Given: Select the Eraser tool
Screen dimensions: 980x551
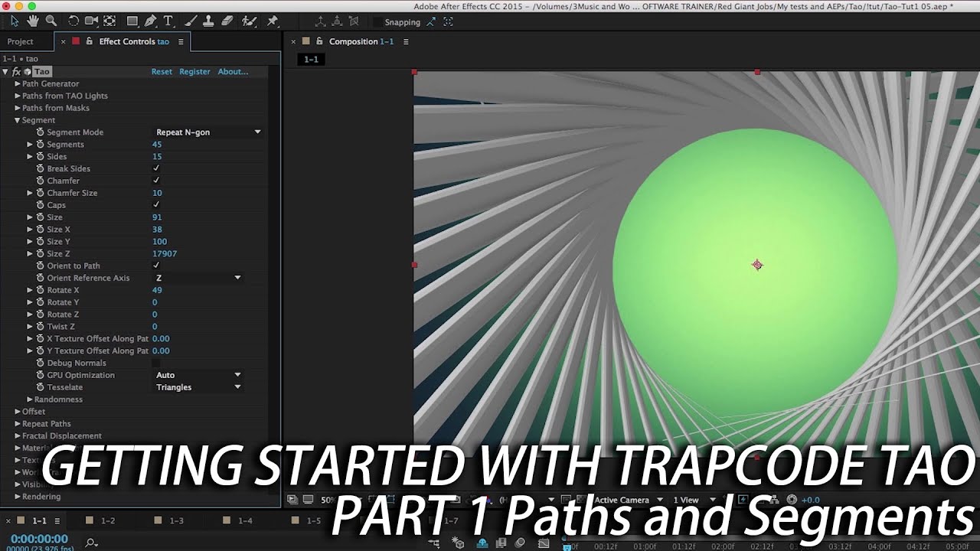Looking at the screenshot, I should coord(227,21).
